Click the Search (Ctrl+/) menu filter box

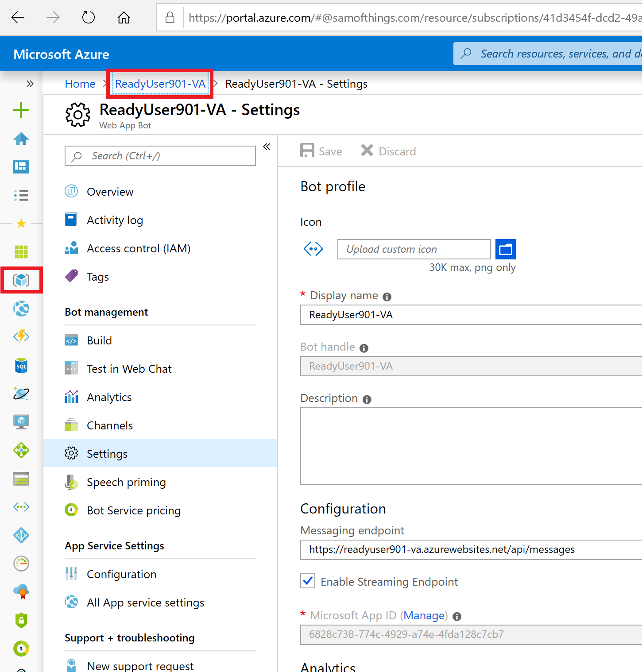click(160, 156)
